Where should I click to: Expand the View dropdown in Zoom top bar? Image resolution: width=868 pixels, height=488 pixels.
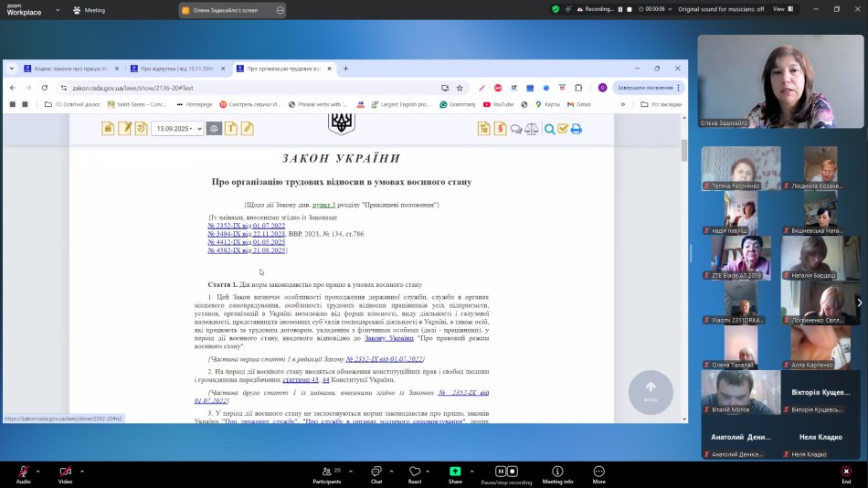click(782, 9)
